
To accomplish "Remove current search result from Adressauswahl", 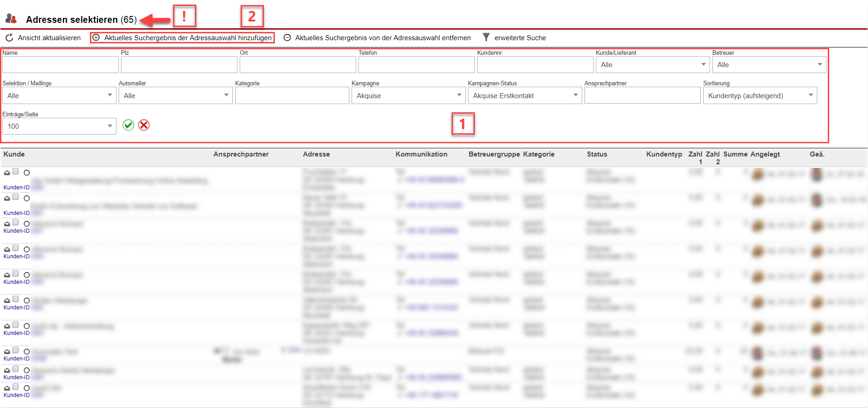I will coord(377,37).
